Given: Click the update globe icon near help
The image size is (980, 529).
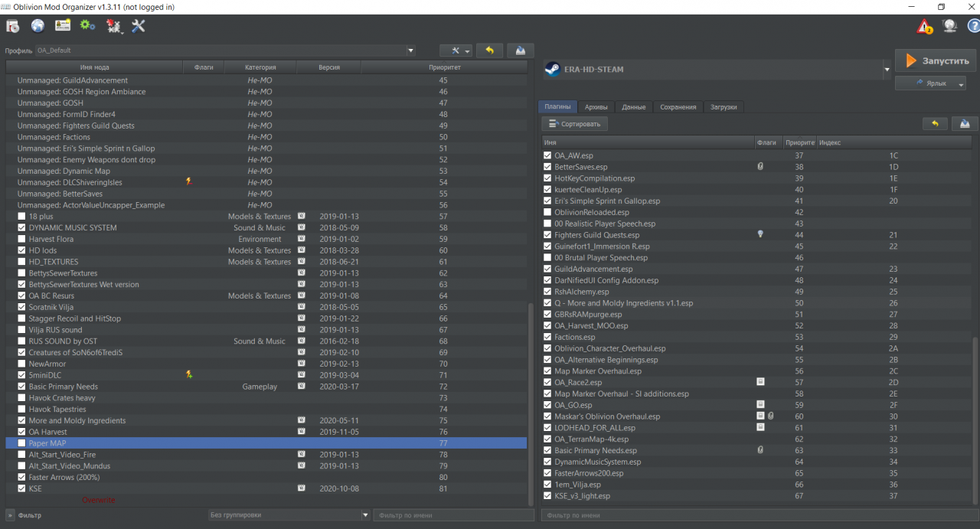Looking at the screenshot, I should [x=949, y=27].
